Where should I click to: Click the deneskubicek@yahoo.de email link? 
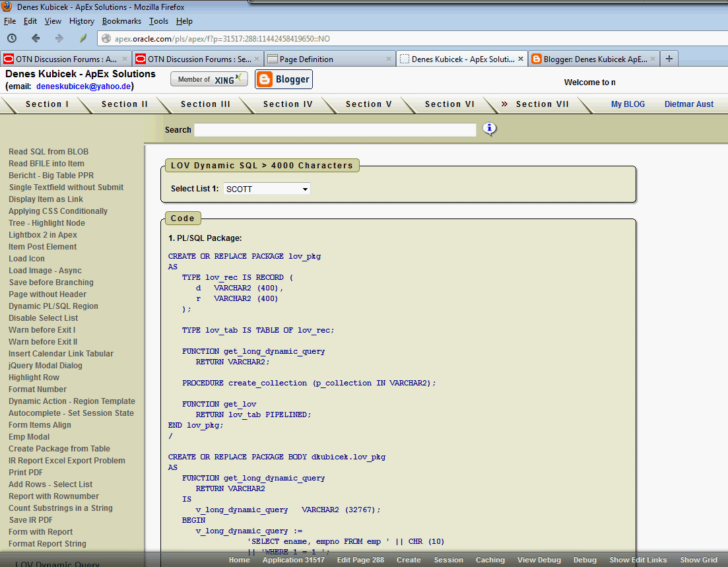point(84,86)
